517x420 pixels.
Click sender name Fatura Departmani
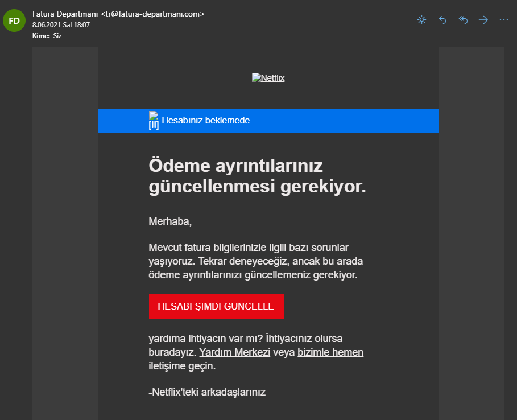click(x=65, y=14)
